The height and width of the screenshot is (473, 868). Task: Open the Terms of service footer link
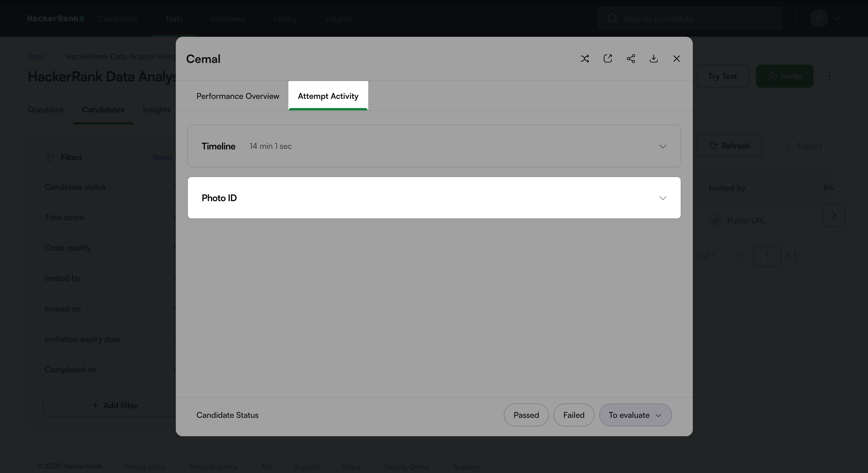point(213,467)
